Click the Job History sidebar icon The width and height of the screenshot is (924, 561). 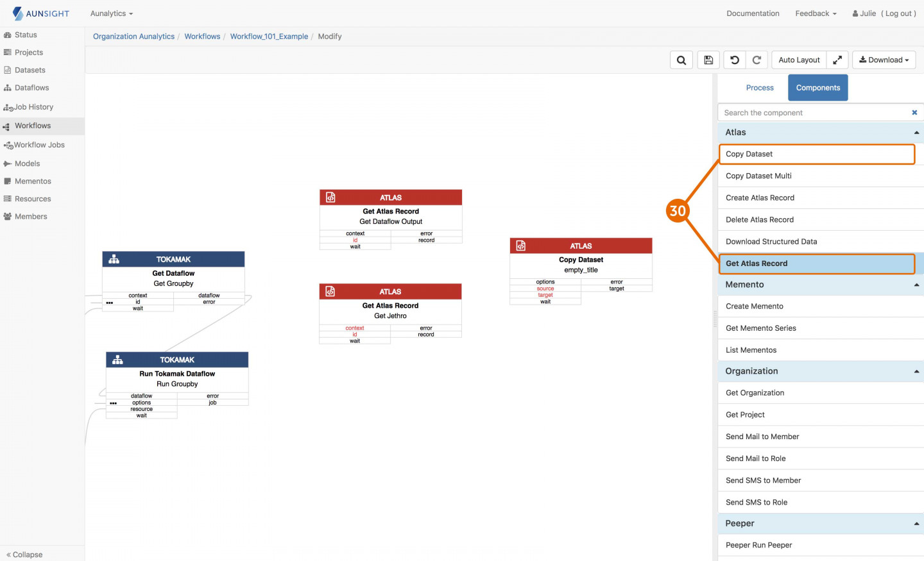8,108
